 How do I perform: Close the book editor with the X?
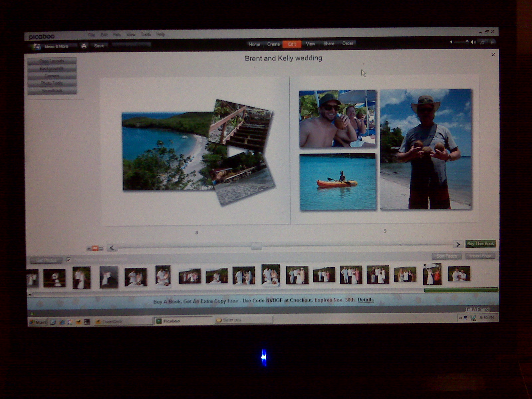[493, 55]
